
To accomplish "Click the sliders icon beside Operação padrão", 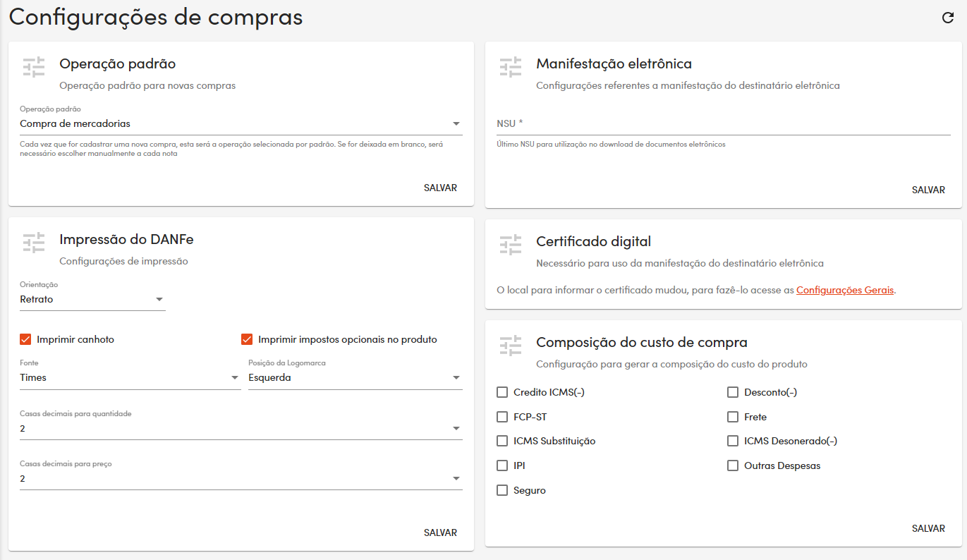I will pos(34,67).
